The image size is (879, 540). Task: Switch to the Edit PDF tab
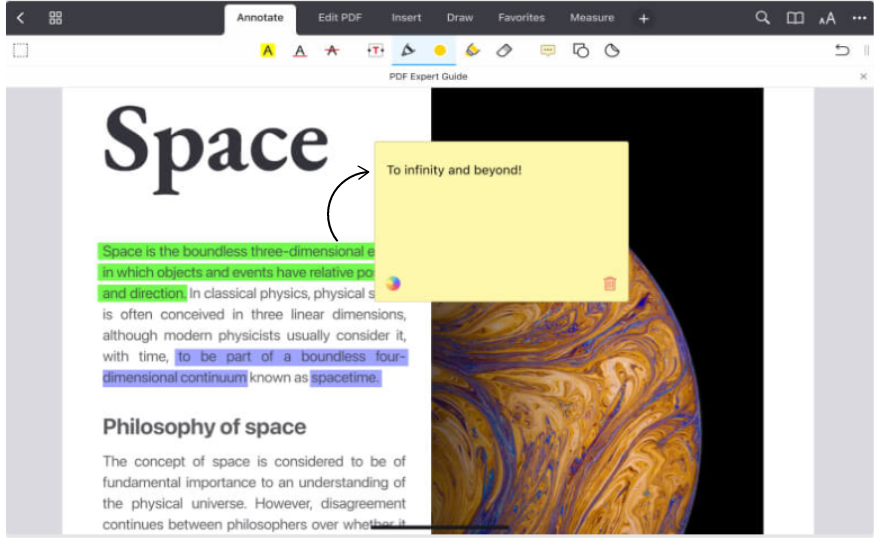340,18
